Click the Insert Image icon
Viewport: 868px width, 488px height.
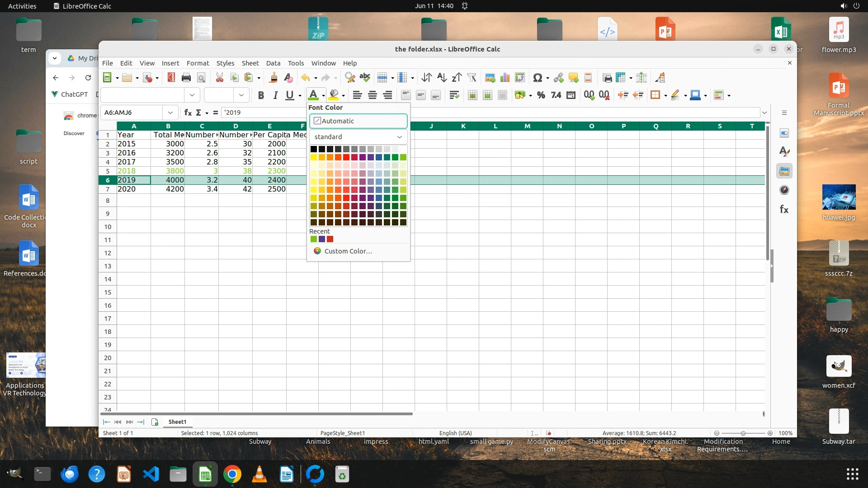click(x=490, y=78)
